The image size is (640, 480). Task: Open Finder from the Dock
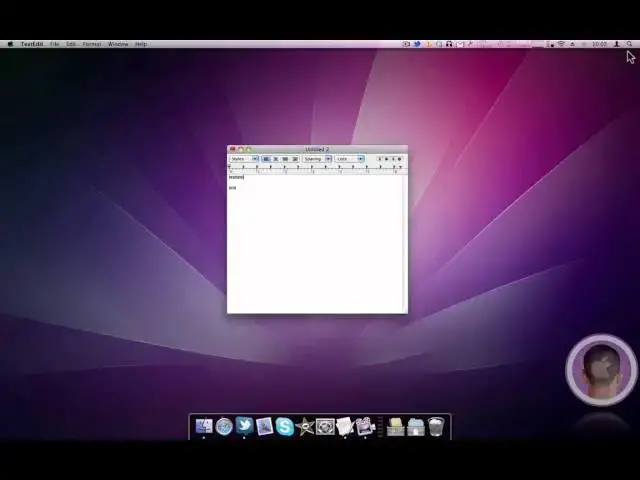tap(204, 426)
